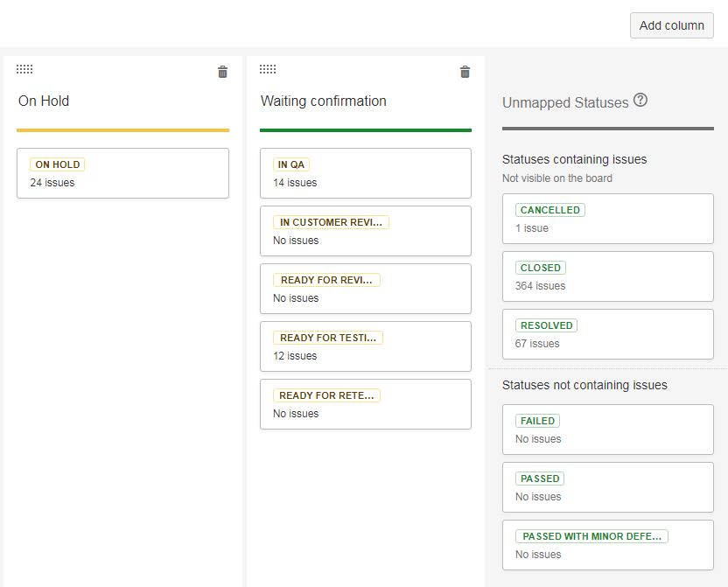Delete the Waiting confirmation column via trash icon
The height and width of the screenshot is (587, 728).
pyautogui.click(x=465, y=72)
